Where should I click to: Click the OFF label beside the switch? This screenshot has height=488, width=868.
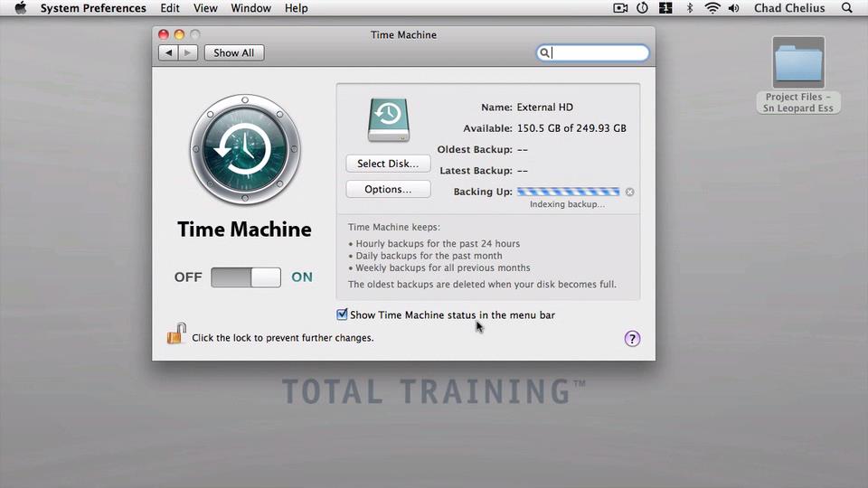(x=188, y=277)
